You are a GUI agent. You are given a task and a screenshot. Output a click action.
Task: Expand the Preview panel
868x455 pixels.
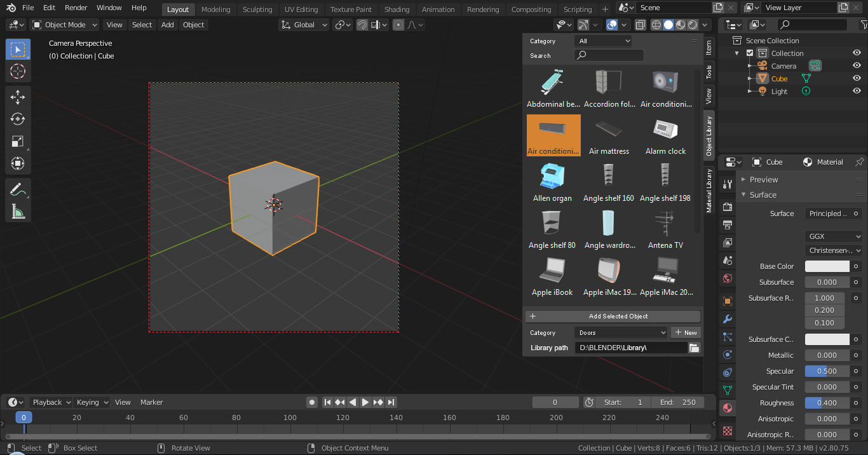pyautogui.click(x=763, y=179)
